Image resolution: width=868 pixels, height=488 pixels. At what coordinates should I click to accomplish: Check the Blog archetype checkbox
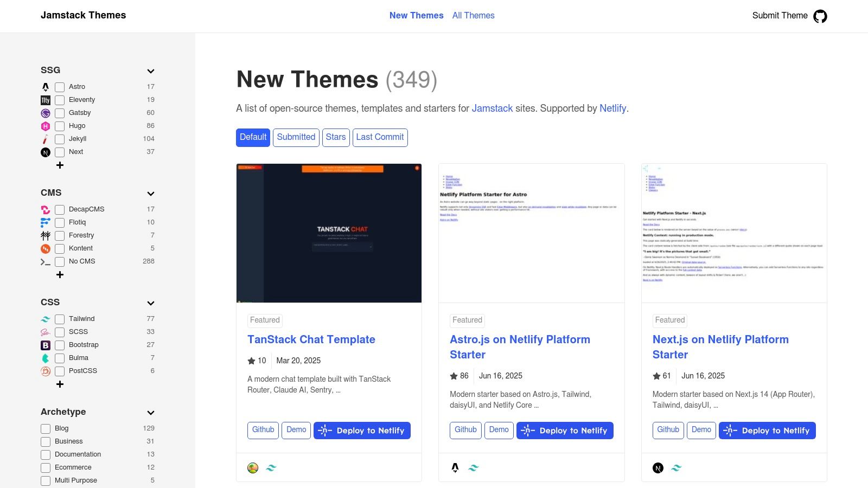point(45,428)
